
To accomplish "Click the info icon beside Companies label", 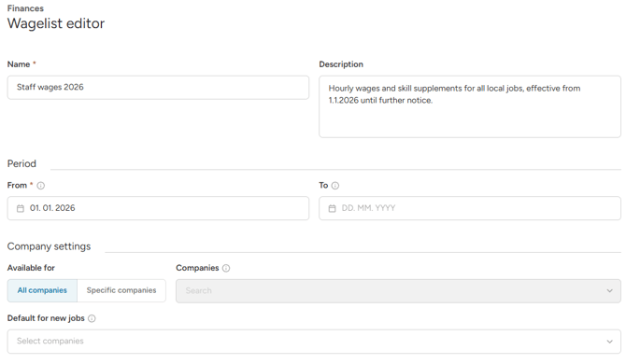I will (x=226, y=268).
